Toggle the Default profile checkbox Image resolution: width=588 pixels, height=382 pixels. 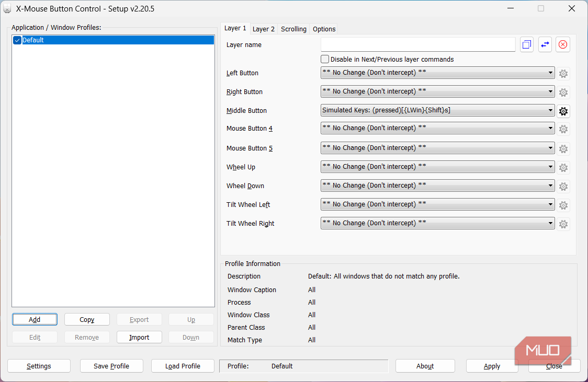[x=17, y=40]
